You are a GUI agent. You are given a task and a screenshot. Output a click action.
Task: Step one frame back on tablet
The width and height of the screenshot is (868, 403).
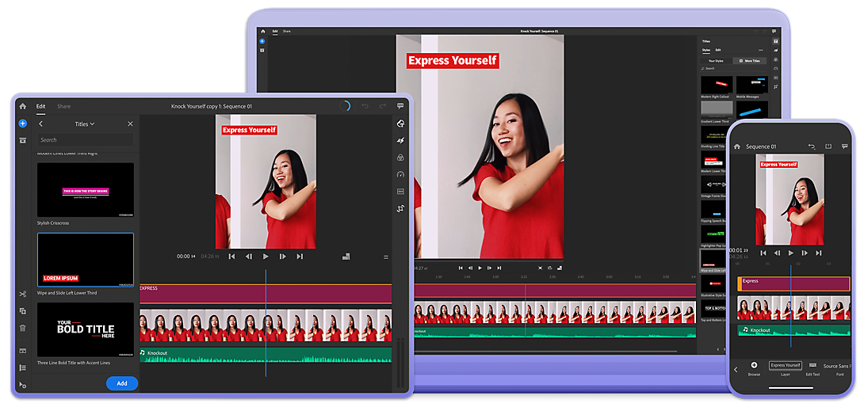249,257
